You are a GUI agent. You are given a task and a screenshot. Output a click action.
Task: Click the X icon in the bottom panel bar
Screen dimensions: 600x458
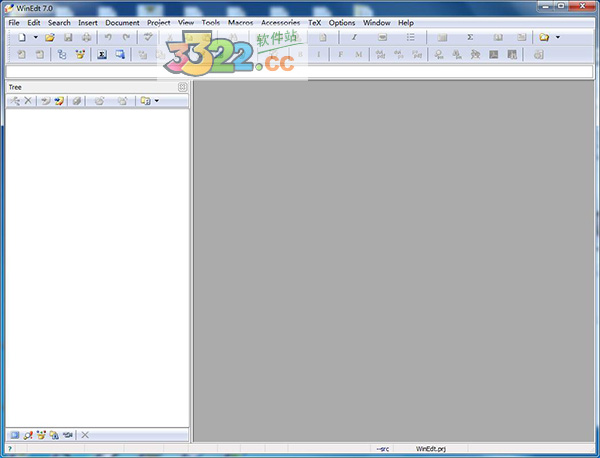click(85, 435)
